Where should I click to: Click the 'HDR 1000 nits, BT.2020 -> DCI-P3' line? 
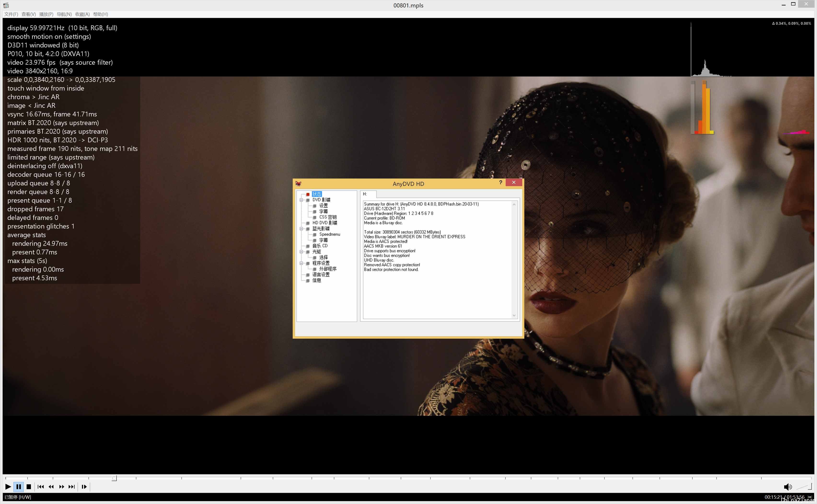[x=58, y=140]
